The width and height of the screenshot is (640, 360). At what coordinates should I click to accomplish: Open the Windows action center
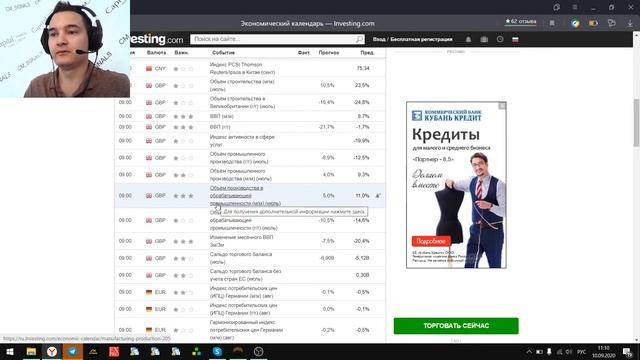(628, 352)
